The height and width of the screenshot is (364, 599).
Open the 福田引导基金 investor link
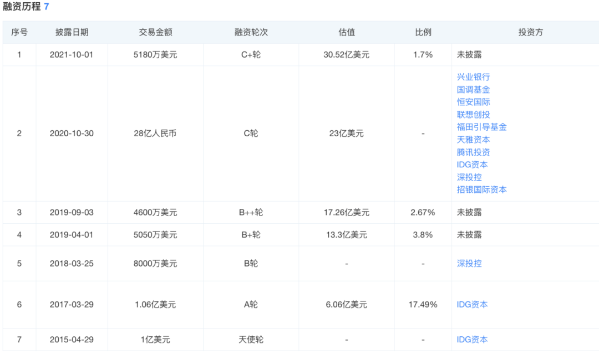[x=481, y=127]
